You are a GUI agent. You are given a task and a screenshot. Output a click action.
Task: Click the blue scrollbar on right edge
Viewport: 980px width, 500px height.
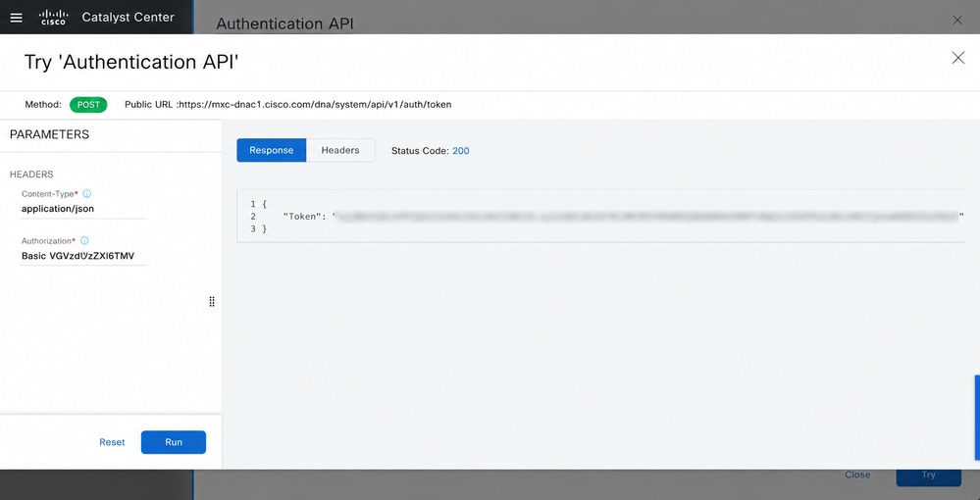click(977, 418)
